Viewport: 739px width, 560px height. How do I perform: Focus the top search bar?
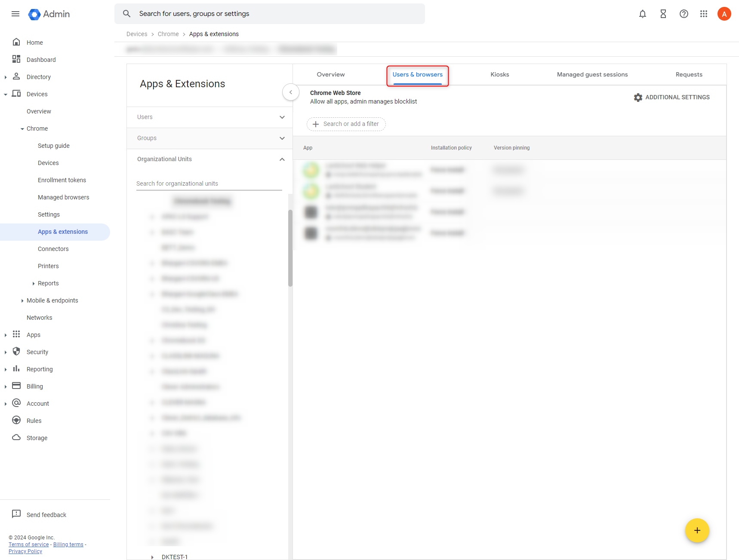pos(270,14)
